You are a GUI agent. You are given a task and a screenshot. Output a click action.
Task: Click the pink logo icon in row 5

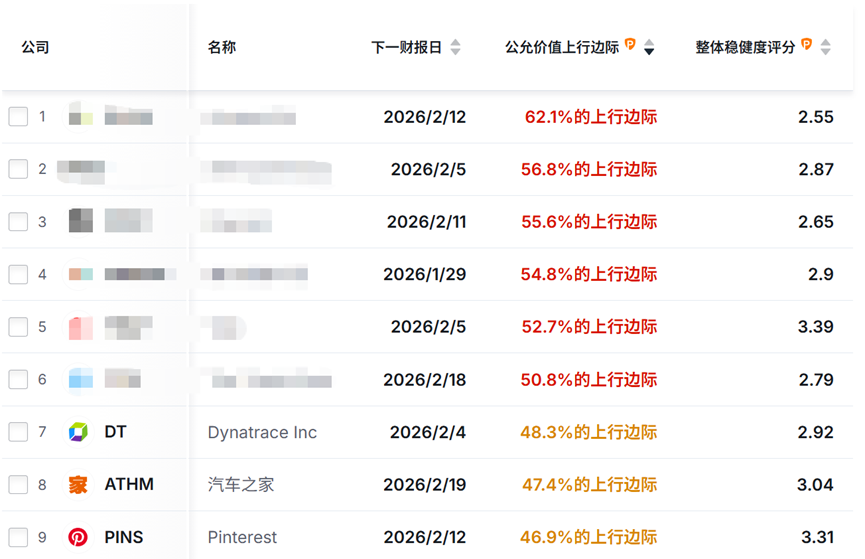[x=80, y=327]
